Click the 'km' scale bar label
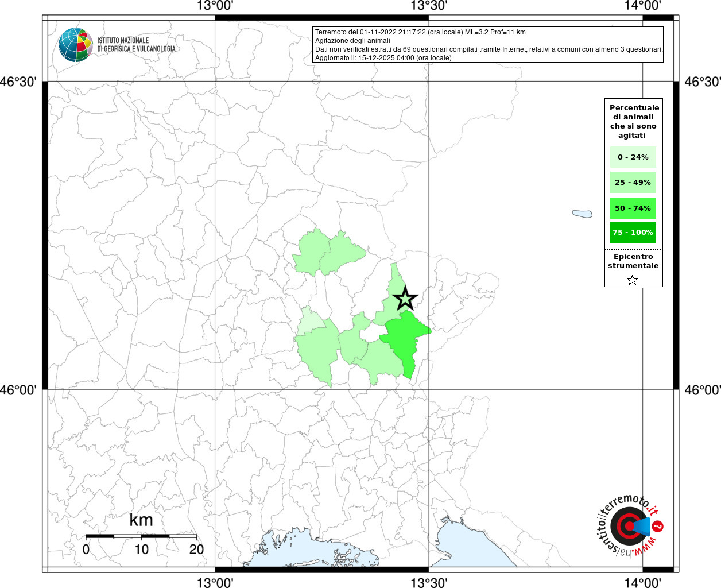Screen dimensions: 721x588 coord(141,520)
